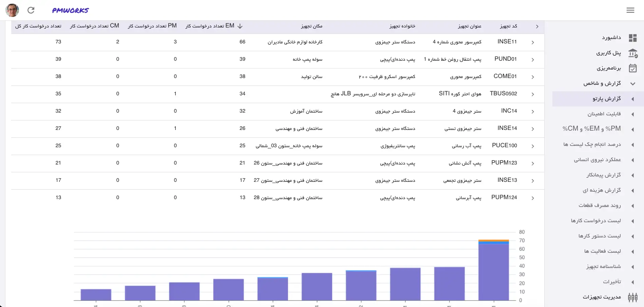Open the hamburger navigation menu

(x=630, y=10)
